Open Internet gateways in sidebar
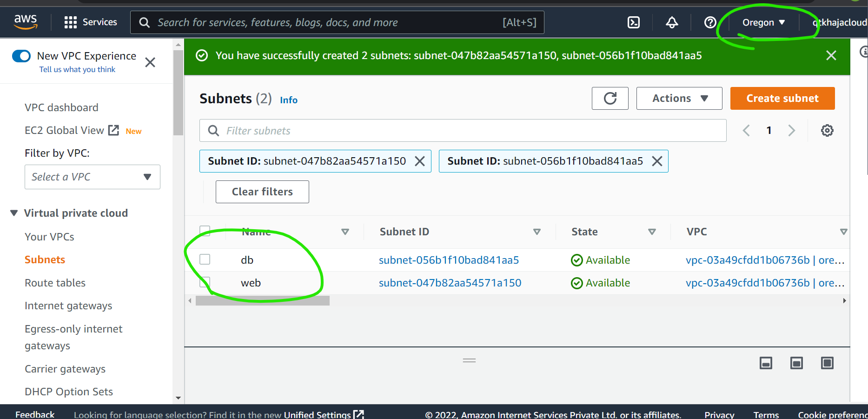Viewport: 868px width, 419px height. coord(68,306)
